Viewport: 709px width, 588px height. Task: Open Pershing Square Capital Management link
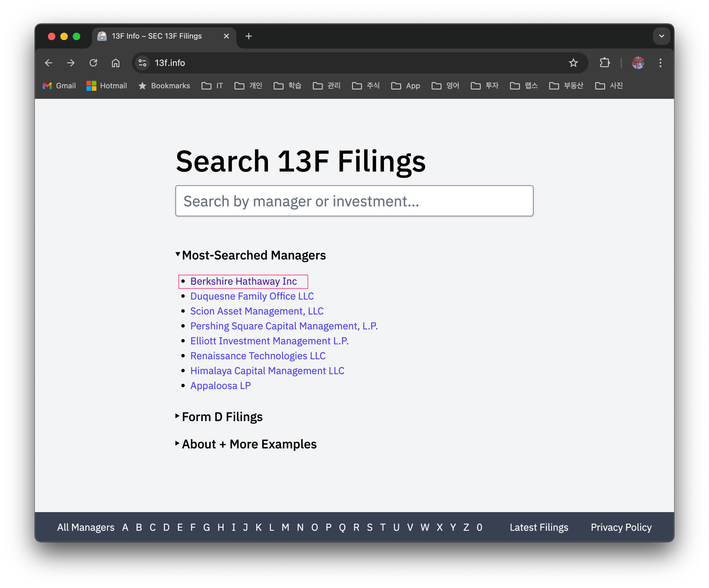click(284, 326)
